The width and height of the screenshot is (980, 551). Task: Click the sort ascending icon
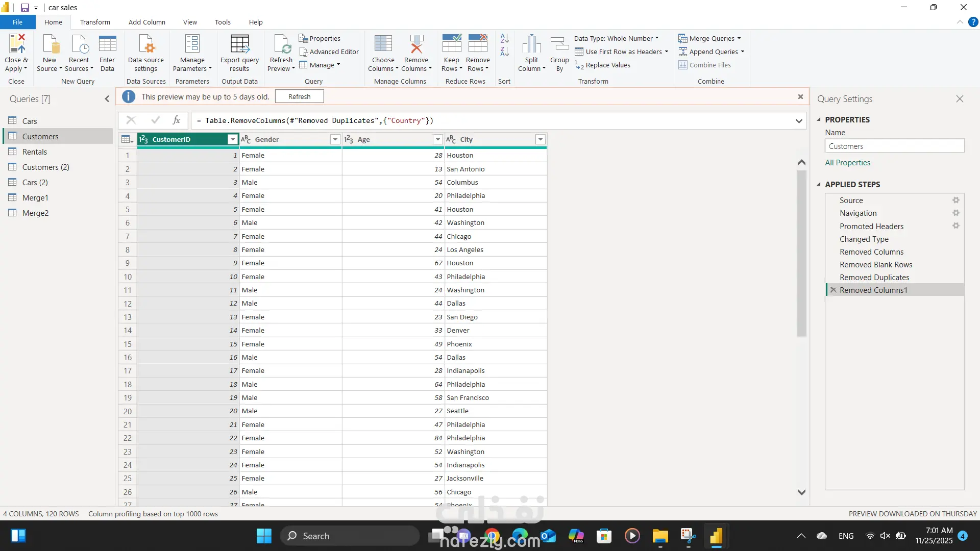[x=504, y=39]
